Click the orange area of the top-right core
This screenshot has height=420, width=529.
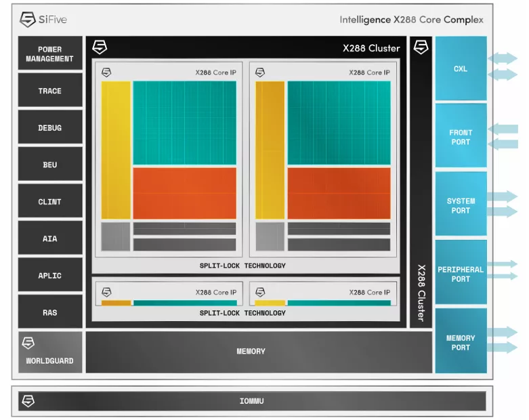[339, 193]
